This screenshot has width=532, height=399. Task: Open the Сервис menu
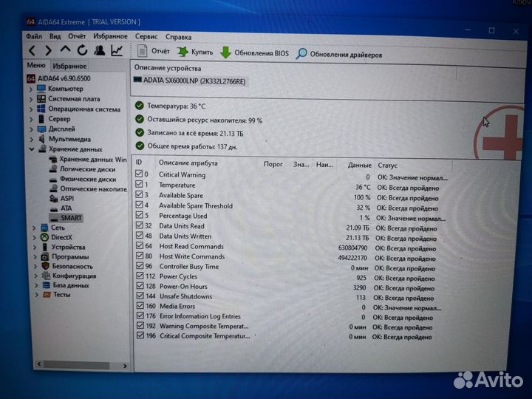[x=146, y=36]
